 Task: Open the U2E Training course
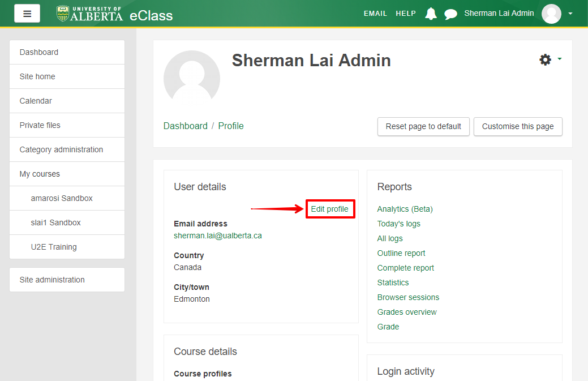pos(54,247)
